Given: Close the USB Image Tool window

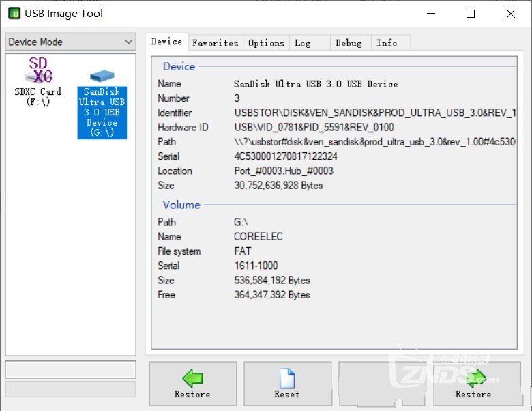Looking at the screenshot, I should [511, 14].
